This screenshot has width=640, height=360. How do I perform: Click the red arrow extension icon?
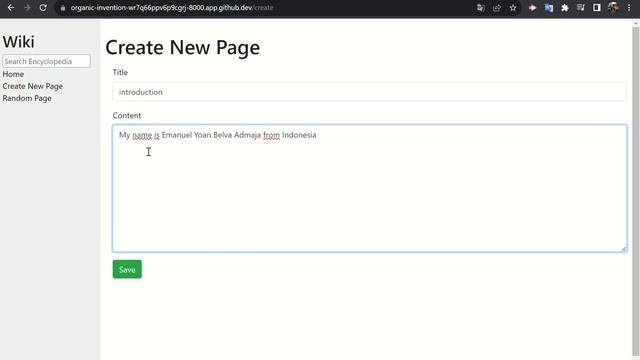point(533,8)
